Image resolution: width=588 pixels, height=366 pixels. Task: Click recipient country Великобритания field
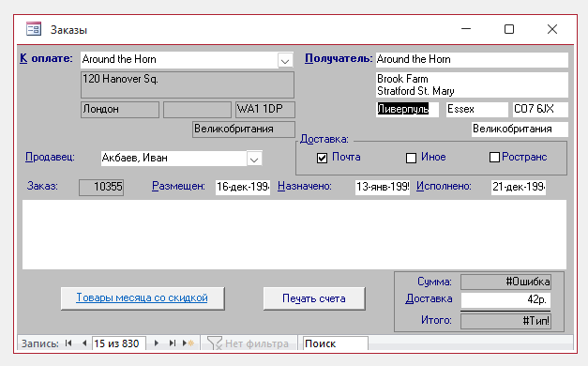(520, 130)
